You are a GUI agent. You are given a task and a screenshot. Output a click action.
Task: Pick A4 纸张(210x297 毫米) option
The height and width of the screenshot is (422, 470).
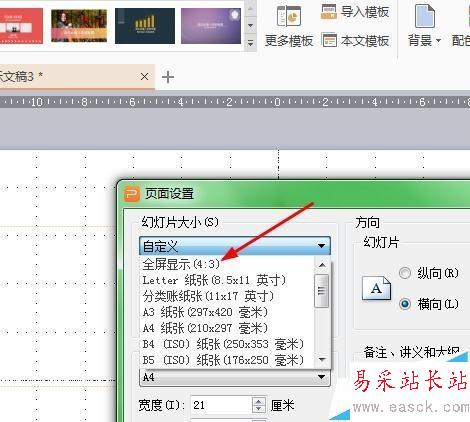[227, 328]
